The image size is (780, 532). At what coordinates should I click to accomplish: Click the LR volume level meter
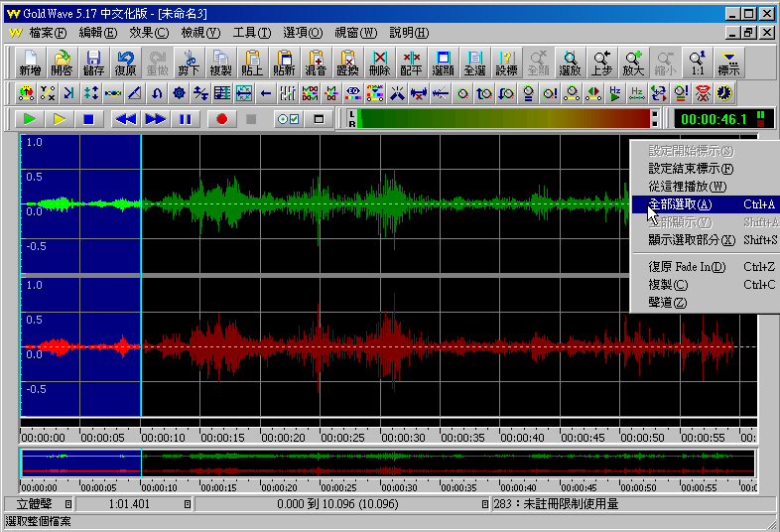click(503, 119)
